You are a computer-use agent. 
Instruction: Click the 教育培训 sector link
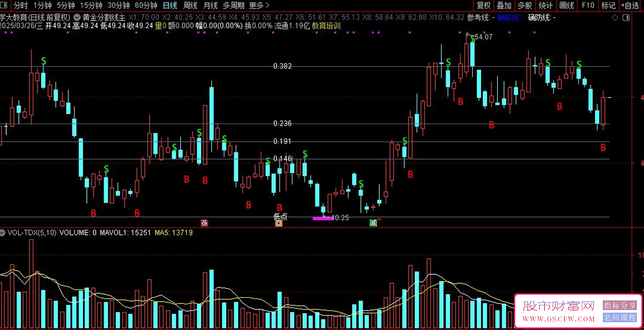click(x=326, y=26)
